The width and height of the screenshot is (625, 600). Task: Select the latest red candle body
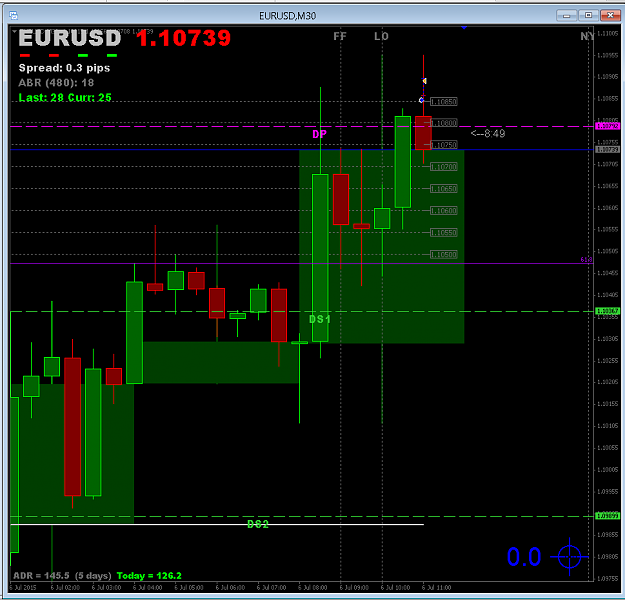point(423,133)
